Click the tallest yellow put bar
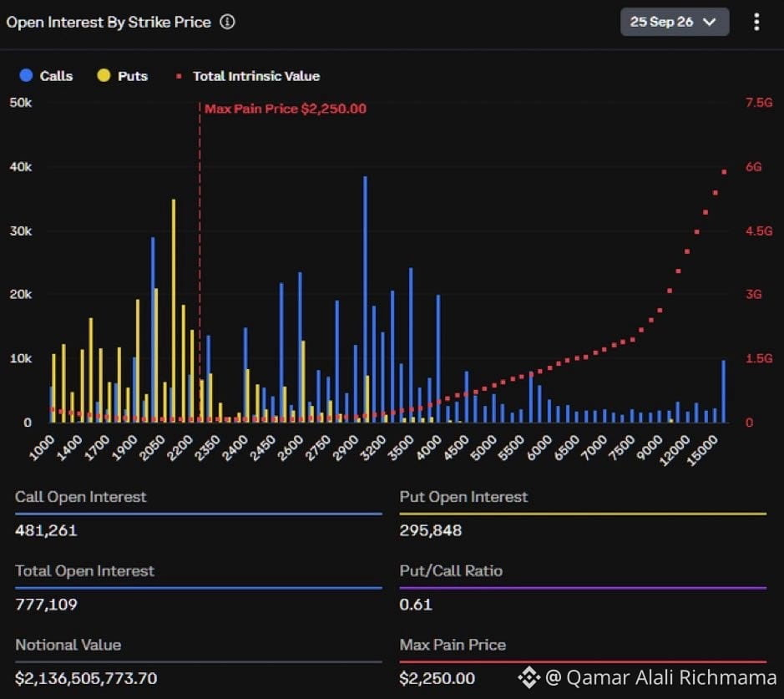The height and width of the screenshot is (699, 784). pyautogui.click(x=174, y=311)
